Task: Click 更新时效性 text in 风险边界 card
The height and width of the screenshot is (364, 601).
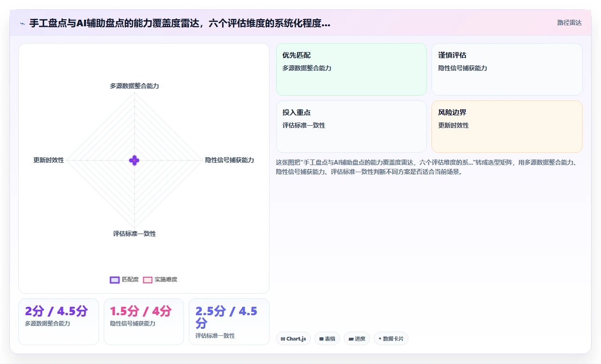Action: point(454,125)
